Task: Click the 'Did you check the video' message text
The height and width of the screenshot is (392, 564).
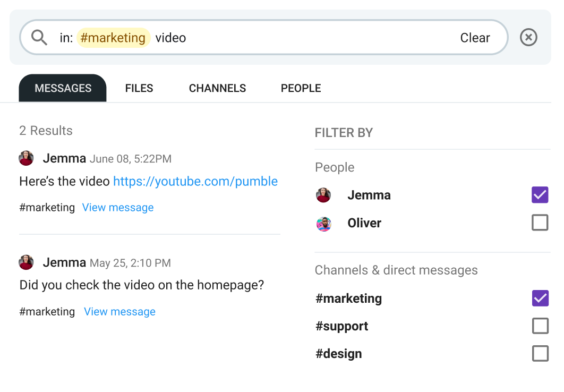Action: click(x=142, y=285)
